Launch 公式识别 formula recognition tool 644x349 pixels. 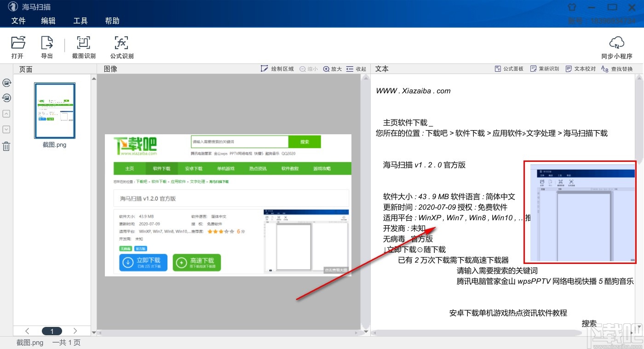coord(121,47)
